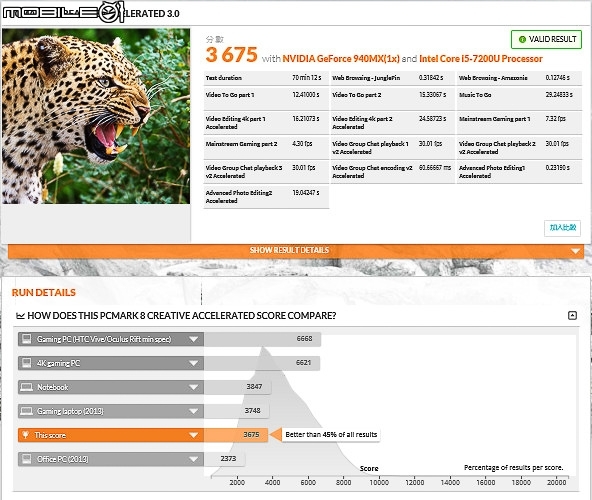Click the leopard benchmark thumbnail image
This screenshot has height=500, width=592.
point(96,116)
